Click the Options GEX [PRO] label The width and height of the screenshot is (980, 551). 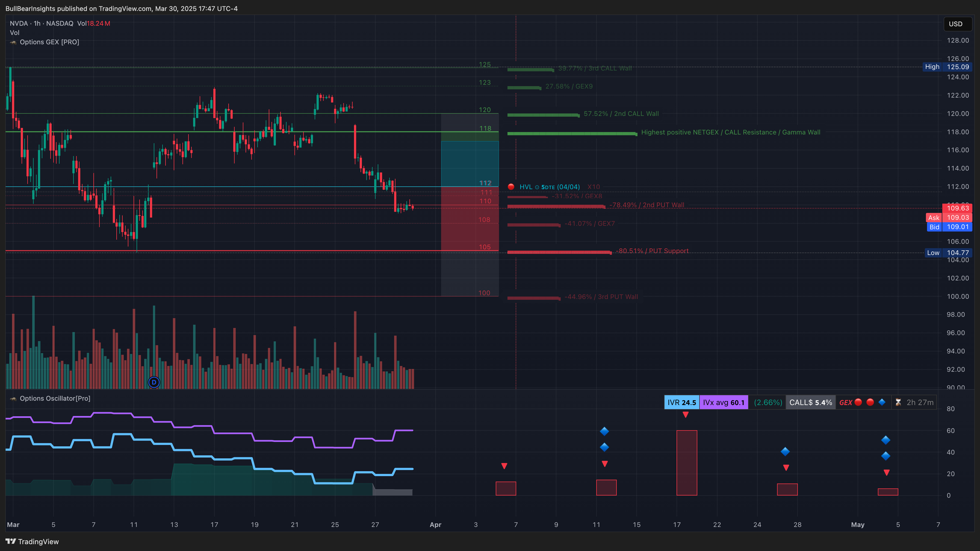coord(49,42)
